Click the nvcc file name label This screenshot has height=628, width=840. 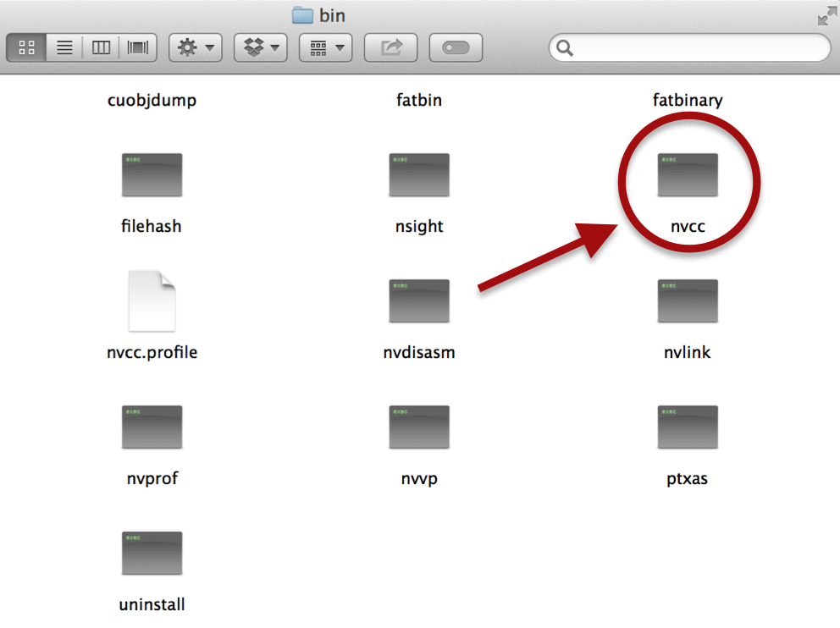click(688, 227)
